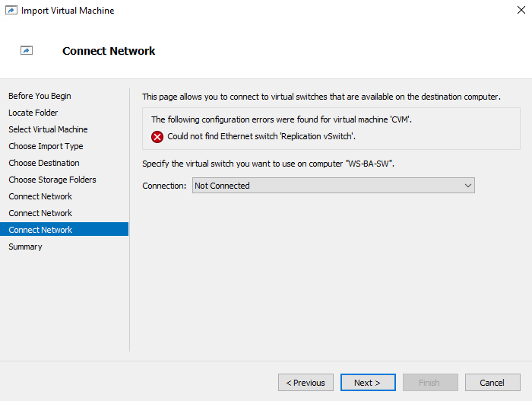The width and height of the screenshot is (532, 401).
Task: Close the Import Virtual Machine dialog
Action: point(521,10)
